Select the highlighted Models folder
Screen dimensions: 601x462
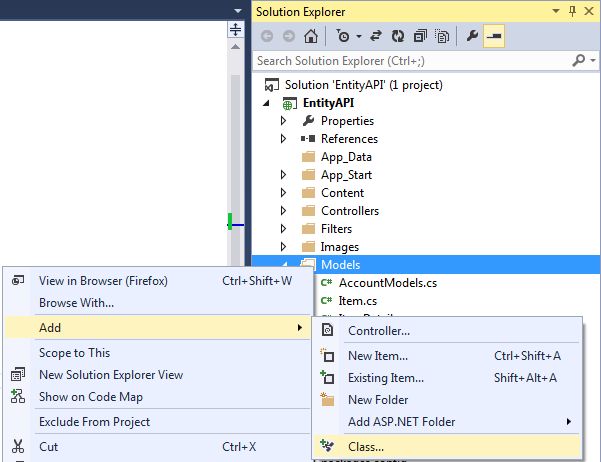coord(426,265)
